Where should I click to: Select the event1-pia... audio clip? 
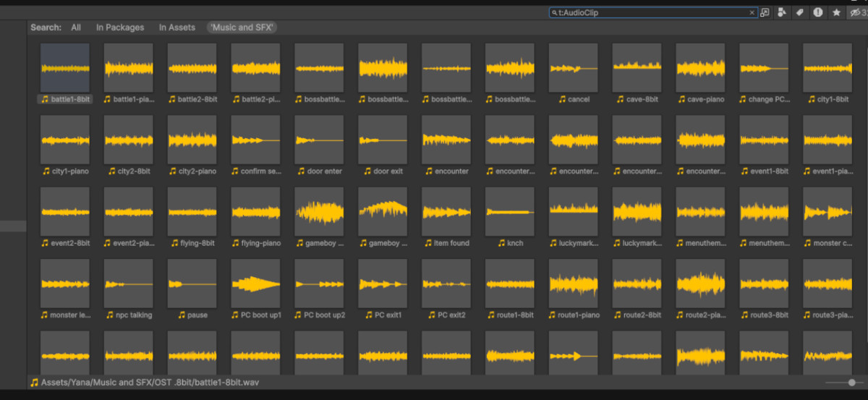tap(827, 146)
